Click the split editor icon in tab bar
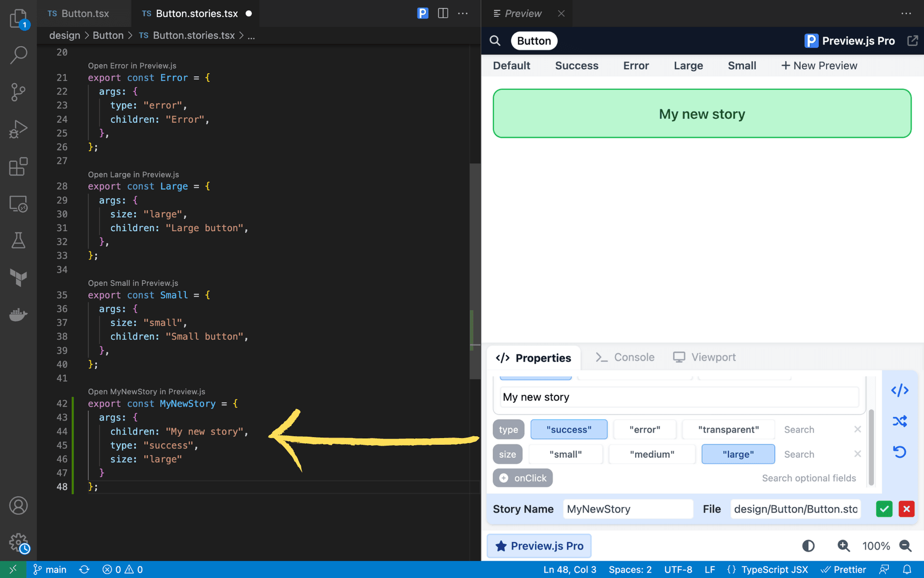The height and width of the screenshot is (578, 924). [x=442, y=13]
